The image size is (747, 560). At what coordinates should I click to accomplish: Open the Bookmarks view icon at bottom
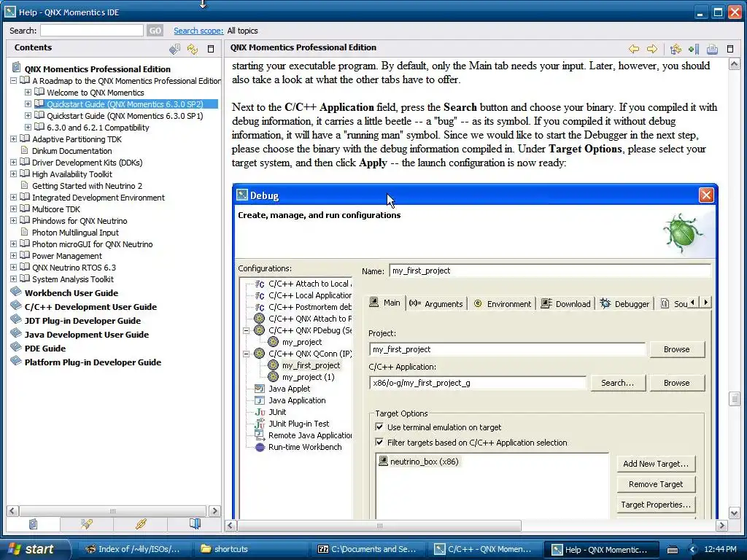click(194, 524)
